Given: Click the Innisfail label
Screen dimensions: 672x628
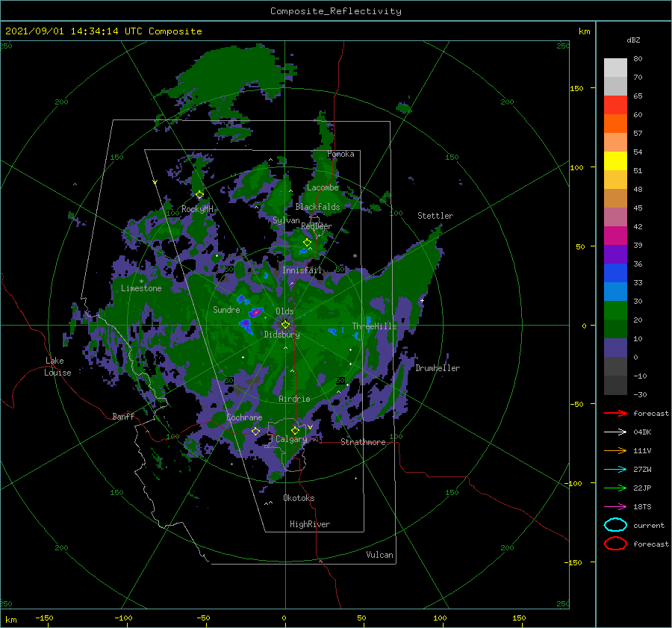Looking at the screenshot, I should click(302, 270).
